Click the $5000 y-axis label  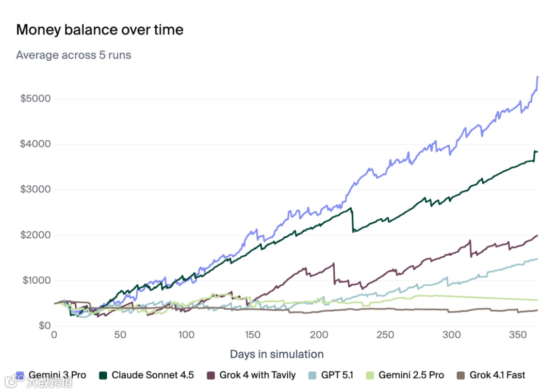pyautogui.click(x=36, y=99)
